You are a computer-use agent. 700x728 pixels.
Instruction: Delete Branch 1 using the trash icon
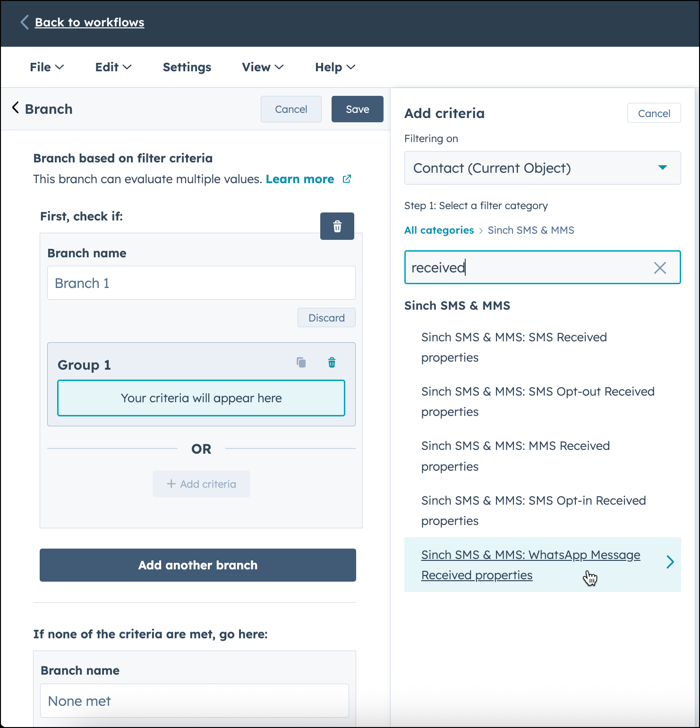click(337, 226)
